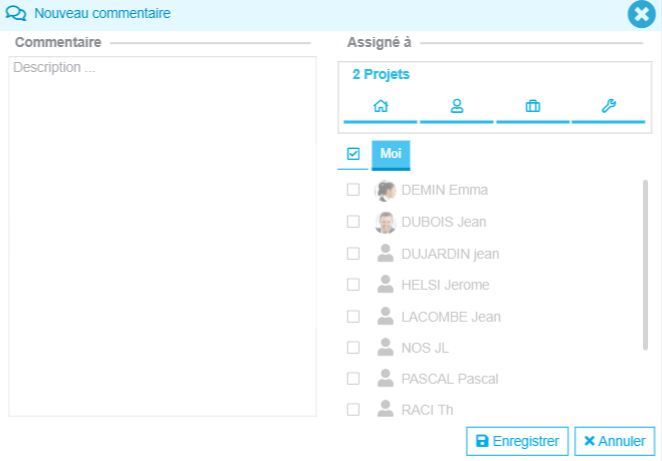This screenshot has height=461, width=662.
Task: Cancel with the Annuler button
Action: pyautogui.click(x=615, y=441)
